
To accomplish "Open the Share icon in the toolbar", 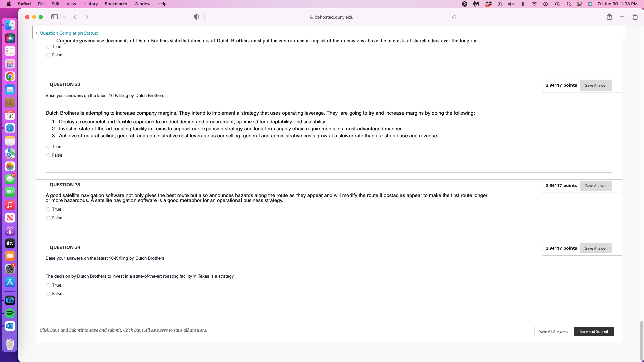I will tap(609, 17).
